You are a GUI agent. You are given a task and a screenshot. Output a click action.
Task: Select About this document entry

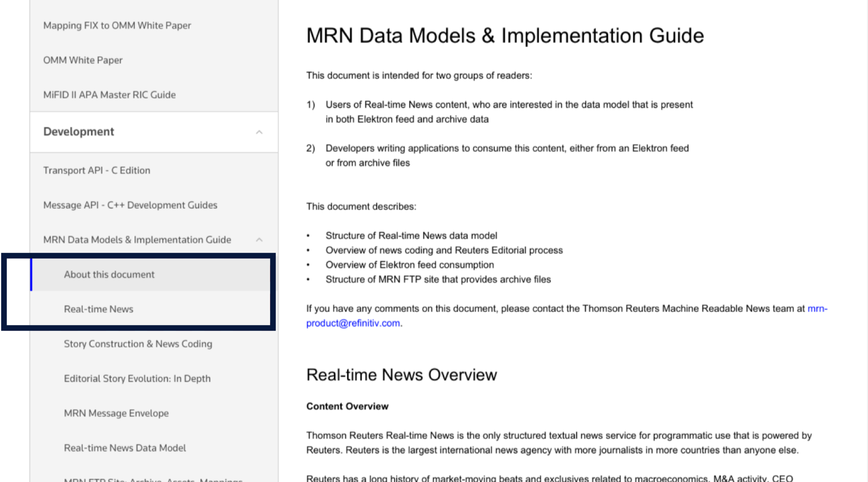click(109, 275)
